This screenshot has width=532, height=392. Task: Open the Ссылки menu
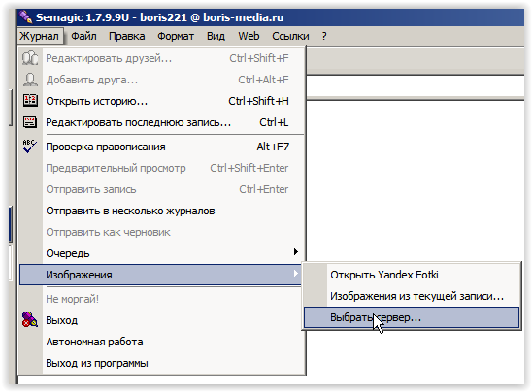click(x=290, y=36)
